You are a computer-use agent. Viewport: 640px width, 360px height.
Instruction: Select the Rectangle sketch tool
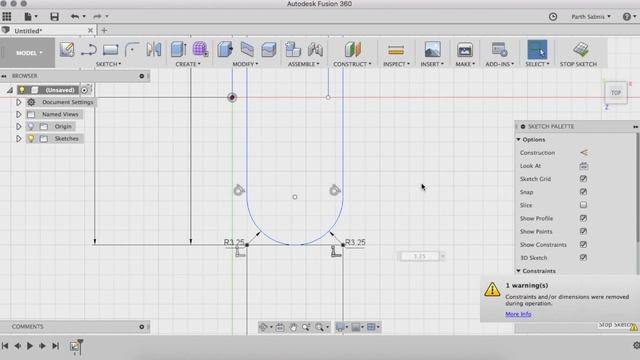(110, 50)
